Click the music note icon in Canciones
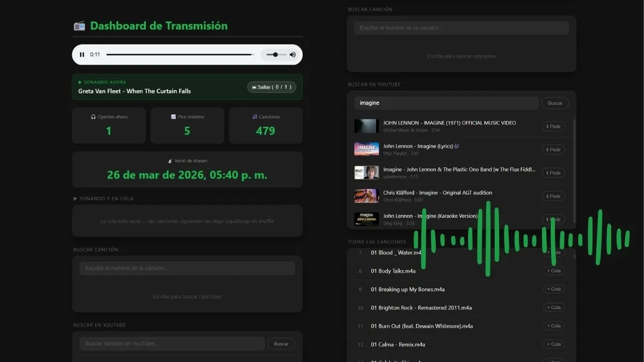The width and height of the screenshot is (644, 362). (255, 116)
